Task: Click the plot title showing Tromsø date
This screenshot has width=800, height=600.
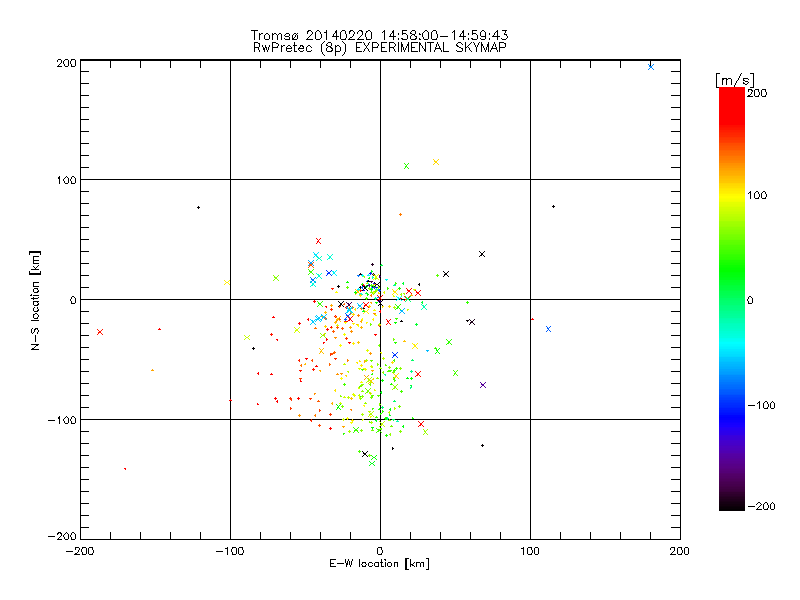Action: point(380,35)
